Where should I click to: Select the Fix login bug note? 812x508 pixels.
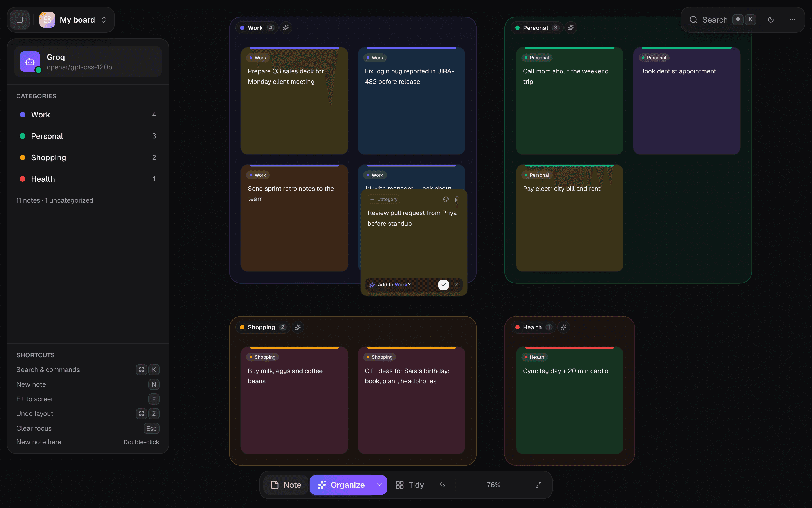point(411,101)
